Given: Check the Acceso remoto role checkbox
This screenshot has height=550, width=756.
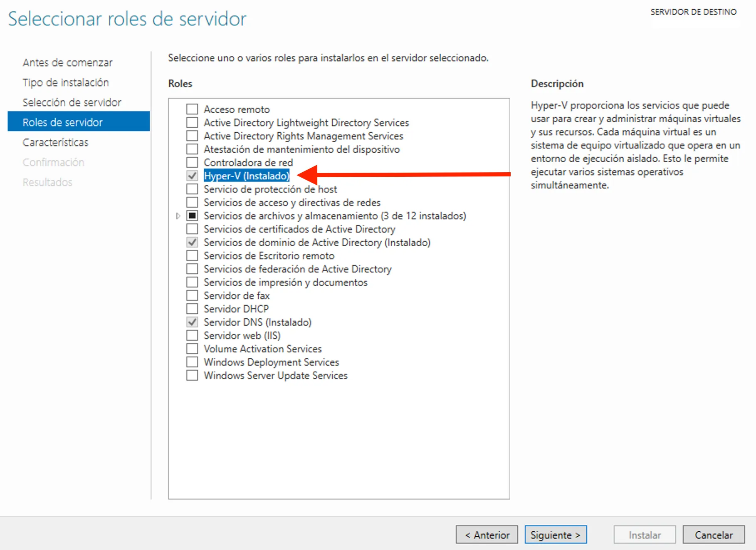Looking at the screenshot, I should pos(192,109).
